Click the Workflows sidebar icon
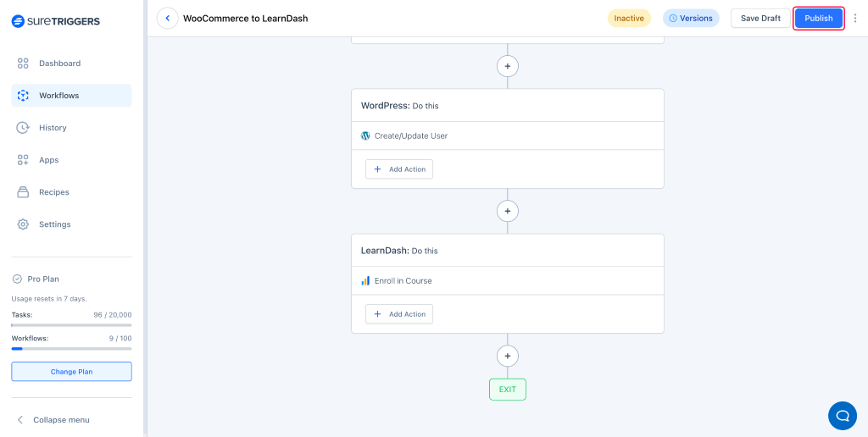Viewport: 868px width, 437px height. tap(23, 95)
